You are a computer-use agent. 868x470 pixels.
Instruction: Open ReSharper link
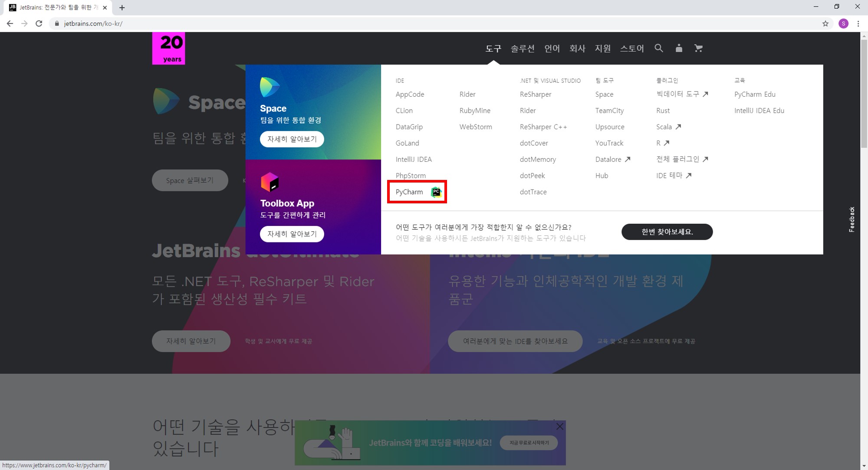pyautogui.click(x=536, y=94)
